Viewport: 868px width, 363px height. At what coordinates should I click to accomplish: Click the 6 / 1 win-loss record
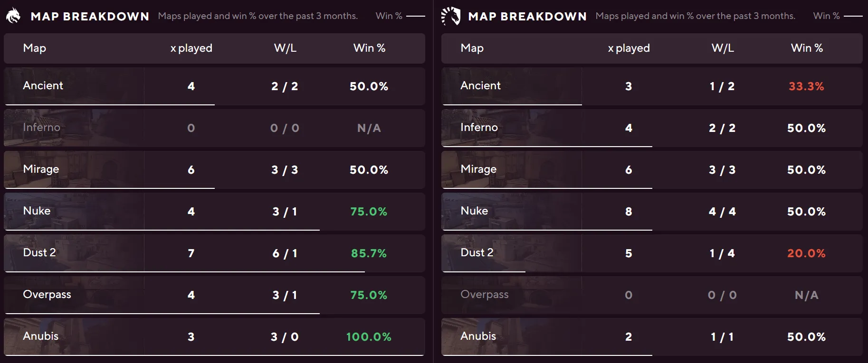pyautogui.click(x=285, y=253)
